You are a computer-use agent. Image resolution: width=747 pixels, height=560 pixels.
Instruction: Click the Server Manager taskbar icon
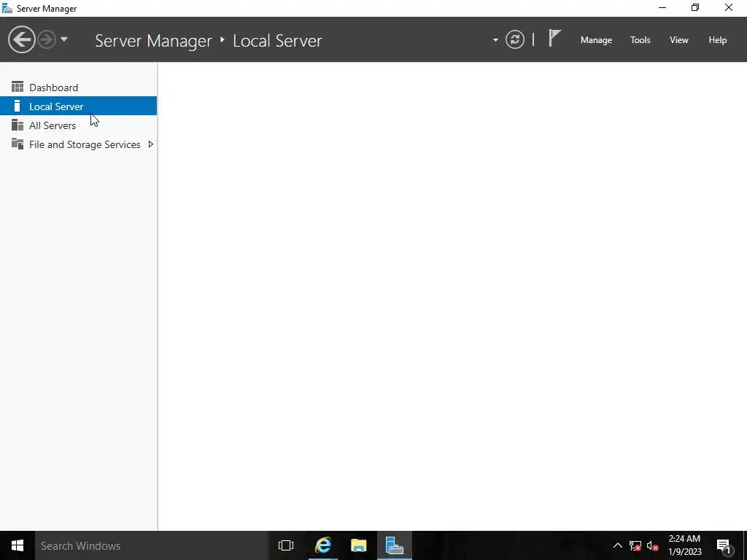point(395,545)
